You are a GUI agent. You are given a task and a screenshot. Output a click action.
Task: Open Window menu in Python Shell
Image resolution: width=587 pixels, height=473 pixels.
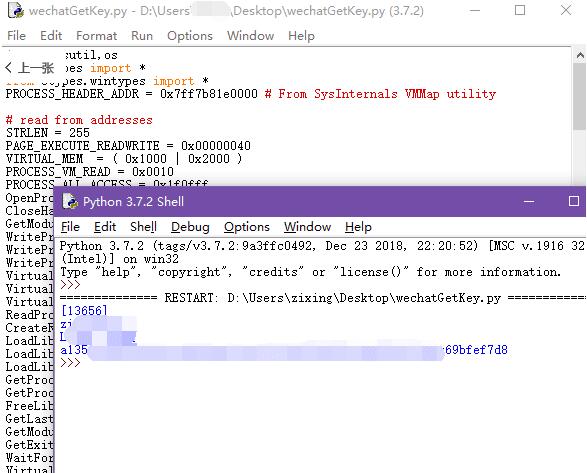307,227
